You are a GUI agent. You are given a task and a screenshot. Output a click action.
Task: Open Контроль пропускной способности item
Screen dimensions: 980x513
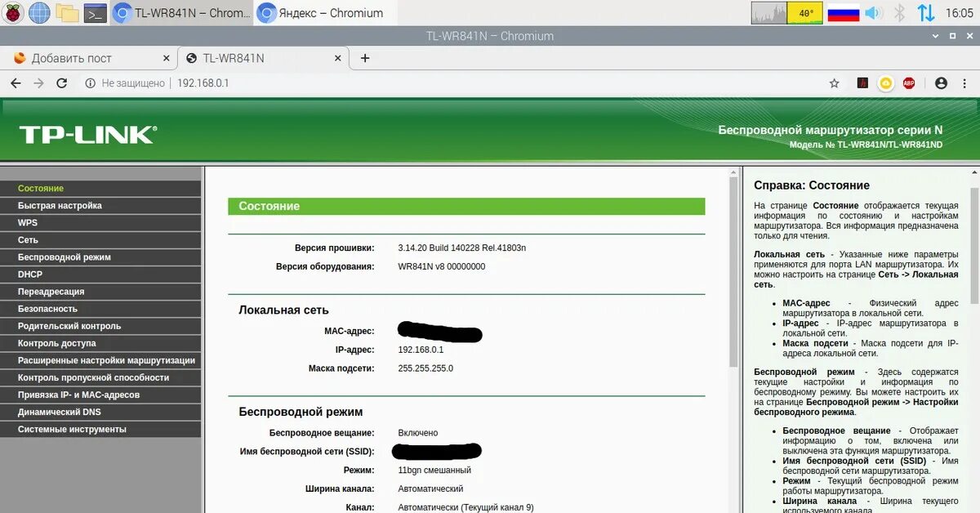coord(100,377)
